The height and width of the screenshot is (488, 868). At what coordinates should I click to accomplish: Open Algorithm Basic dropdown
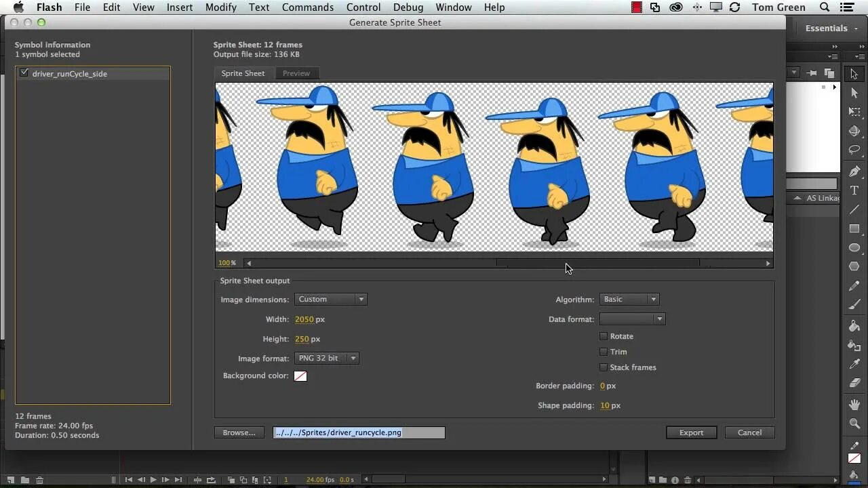[x=629, y=299]
